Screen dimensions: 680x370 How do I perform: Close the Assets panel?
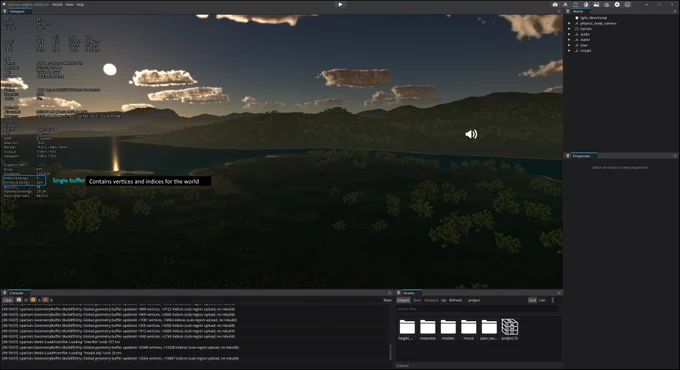(x=559, y=293)
